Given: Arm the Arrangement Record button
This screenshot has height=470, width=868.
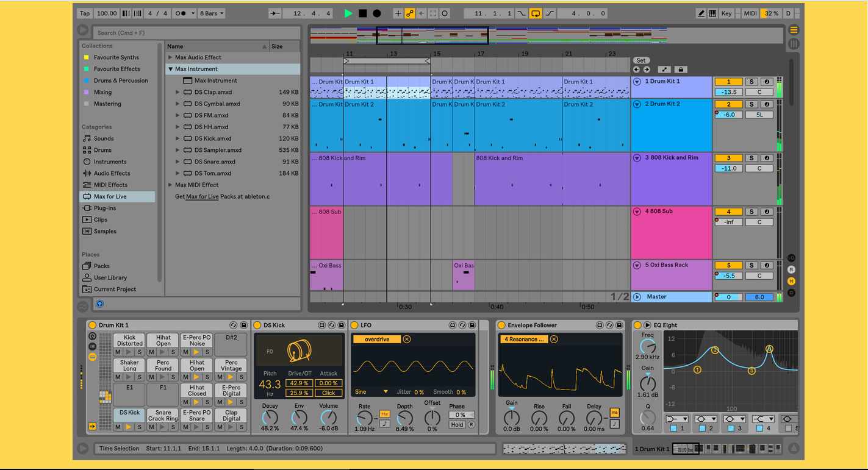Looking at the screenshot, I should click(x=377, y=13).
